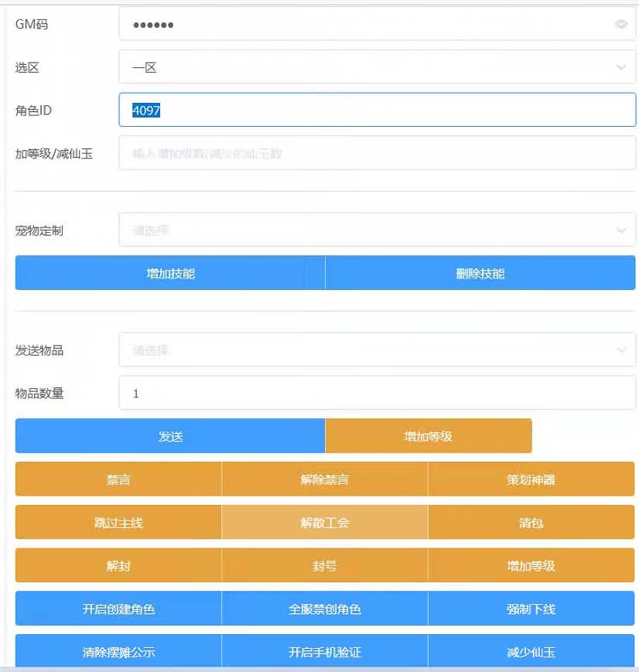The width and height of the screenshot is (639, 672).
Task: Open the 发送物品 item selection dropdown
Action: click(377, 349)
